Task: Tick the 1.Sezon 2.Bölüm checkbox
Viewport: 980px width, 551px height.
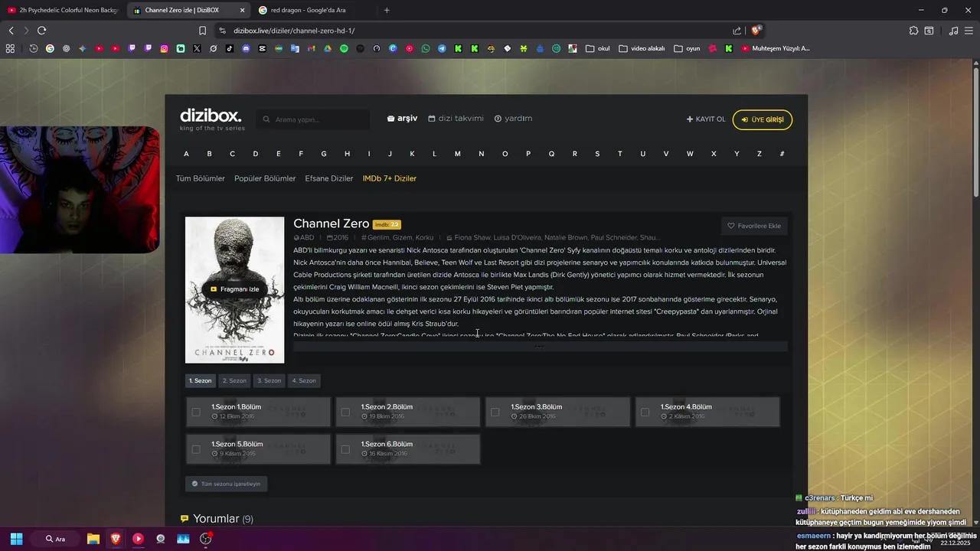Action: (345, 412)
